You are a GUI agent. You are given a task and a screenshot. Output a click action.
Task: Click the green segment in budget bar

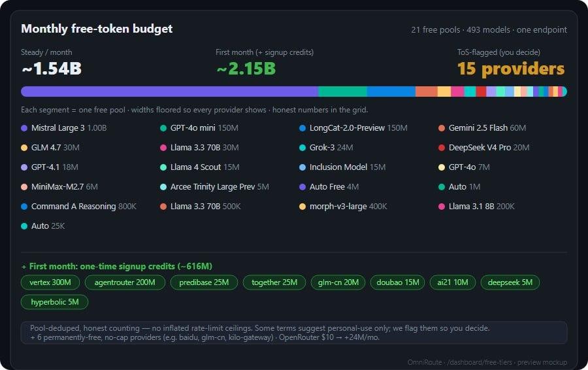(342, 92)
